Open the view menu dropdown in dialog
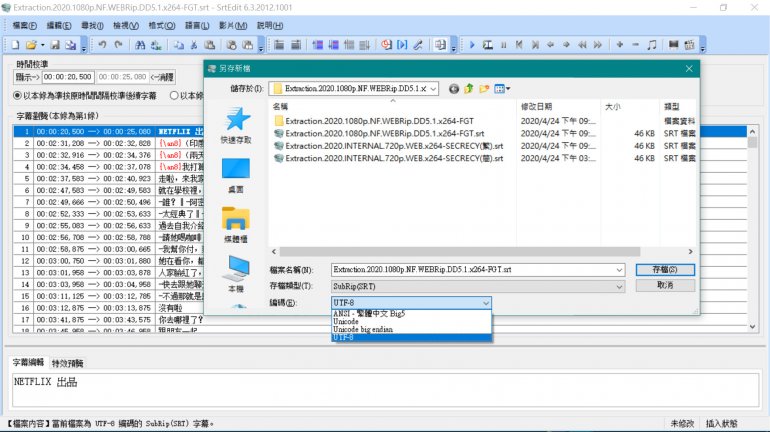Viewport: 770px width, 432px height. click(x=502, y=89)
